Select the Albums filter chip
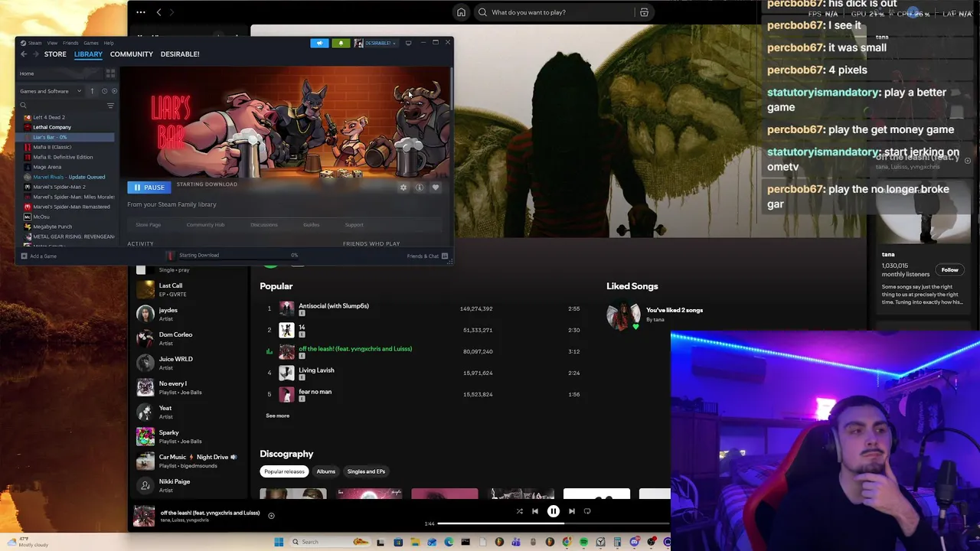980x551 pixels. (326, 471)
